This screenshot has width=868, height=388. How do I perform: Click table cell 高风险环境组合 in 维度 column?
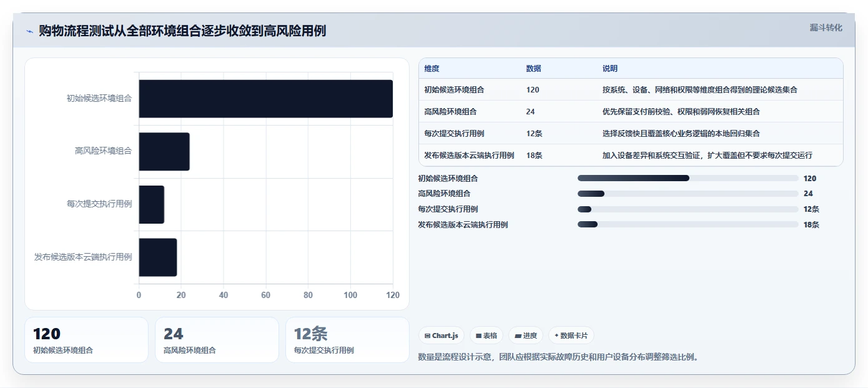coord(450,112)
